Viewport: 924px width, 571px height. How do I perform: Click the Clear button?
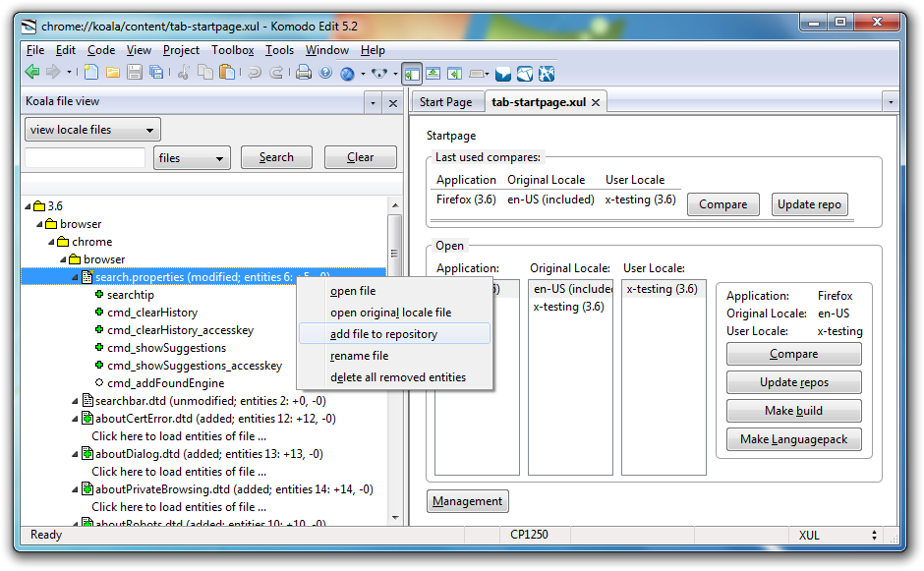coord(360,157)
